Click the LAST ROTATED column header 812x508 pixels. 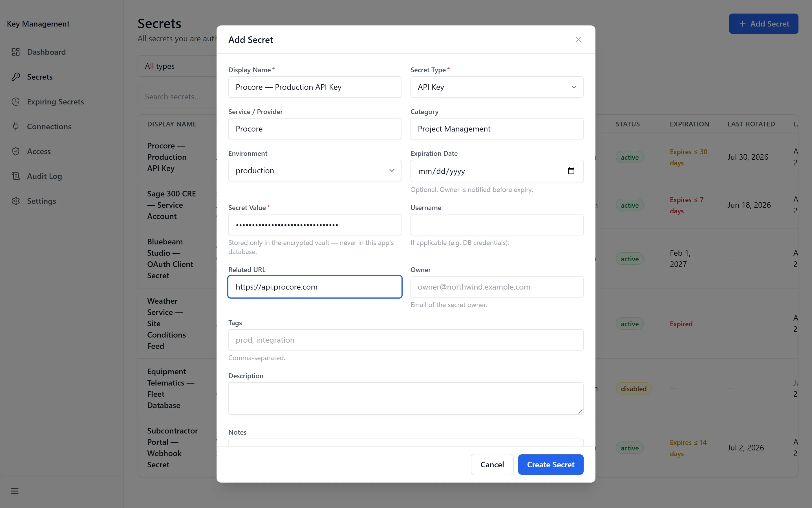751,124
